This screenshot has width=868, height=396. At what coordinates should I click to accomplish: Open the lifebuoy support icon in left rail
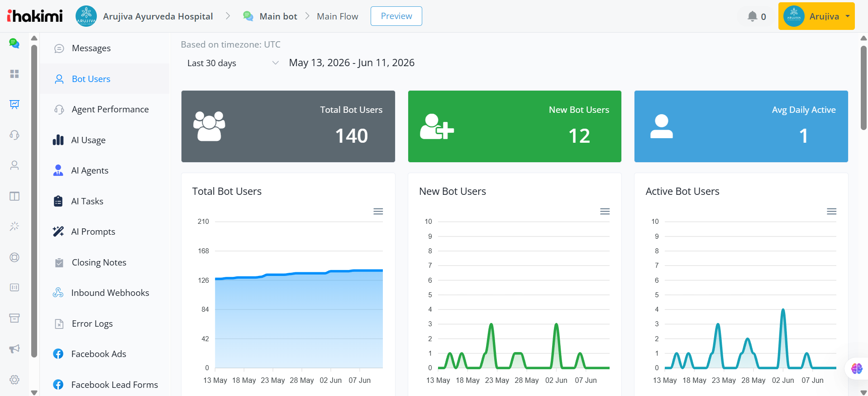[14, 257]
